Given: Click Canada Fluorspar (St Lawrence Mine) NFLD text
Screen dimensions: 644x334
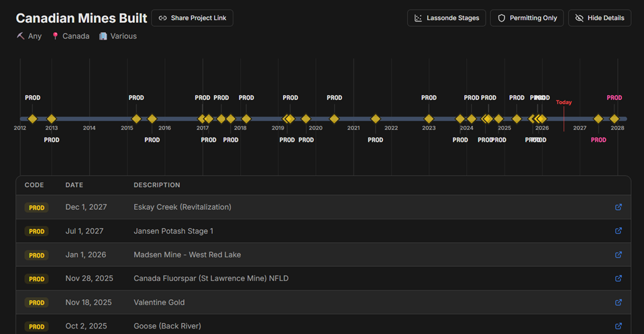Looking at the screenshot, I should (211, 278).
